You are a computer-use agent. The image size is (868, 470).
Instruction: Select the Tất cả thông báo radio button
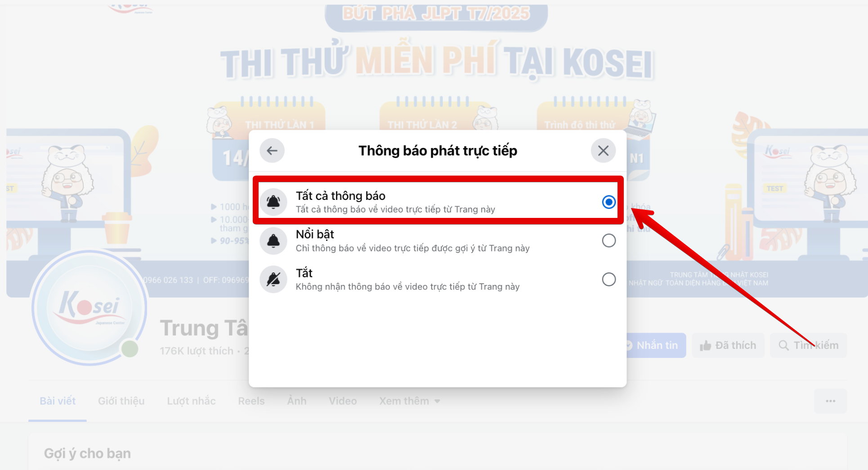tap(608, 202)
